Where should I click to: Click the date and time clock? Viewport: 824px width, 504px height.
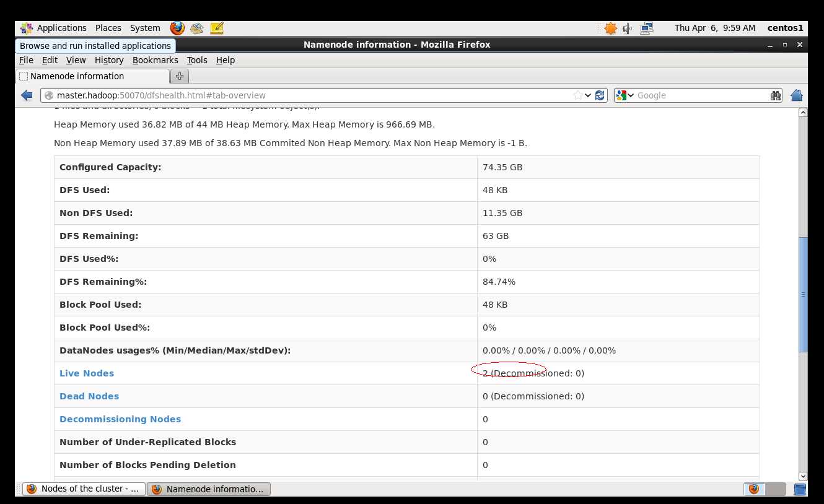coord(714,28)
